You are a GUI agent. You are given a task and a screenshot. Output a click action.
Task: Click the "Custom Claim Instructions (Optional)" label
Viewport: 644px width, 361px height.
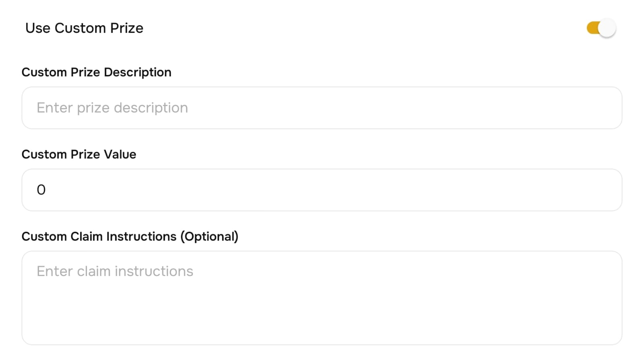pyautogui.click(x=130, y=236)
